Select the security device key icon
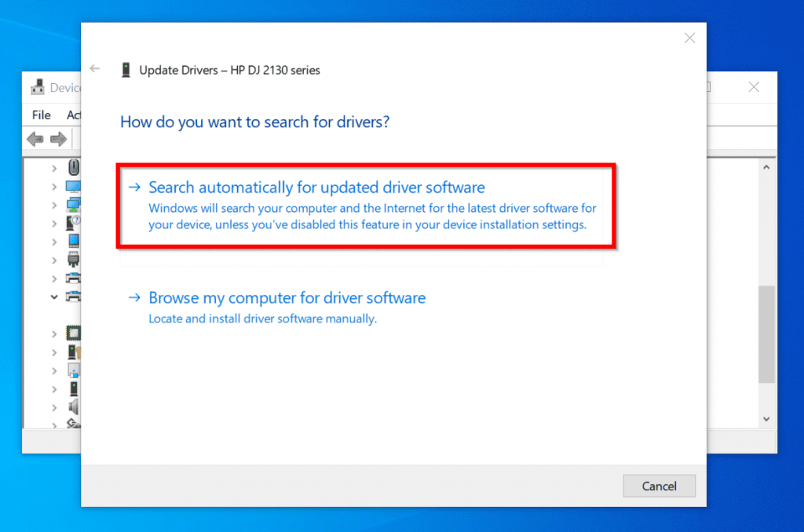 (75, 352)
